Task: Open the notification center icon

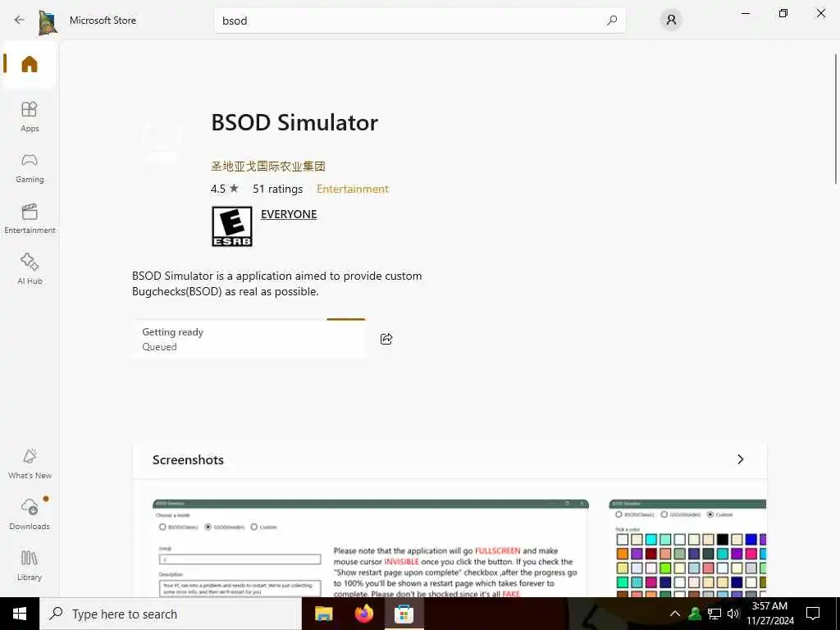Action: pos(813,614)
